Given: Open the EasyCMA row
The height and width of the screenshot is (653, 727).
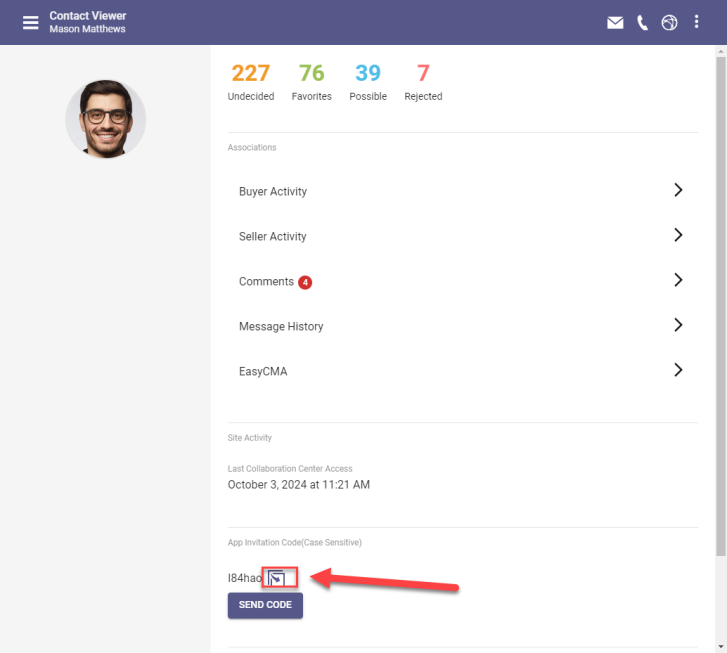Looking at the screenshot, I should point(462,371).
